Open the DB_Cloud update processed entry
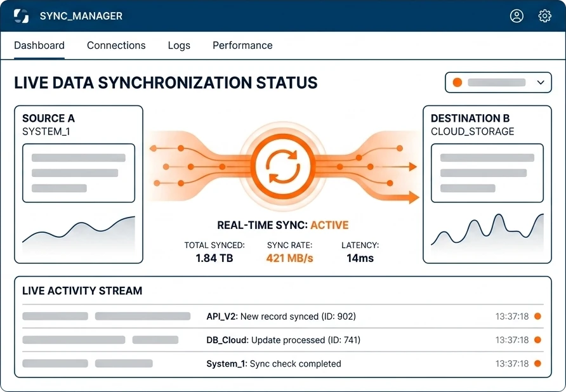Screen dimensions: 566x392 282,339
